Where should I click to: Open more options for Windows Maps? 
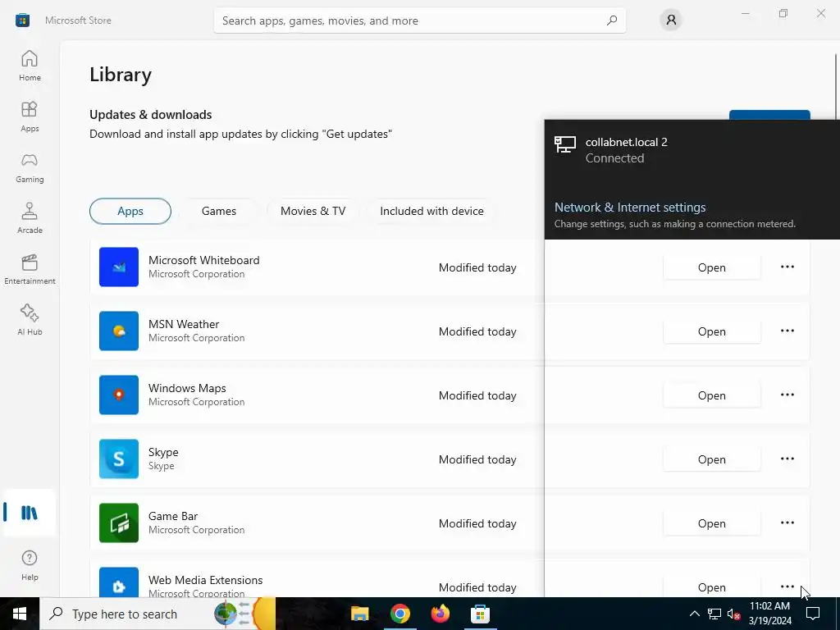click(787, 395)
